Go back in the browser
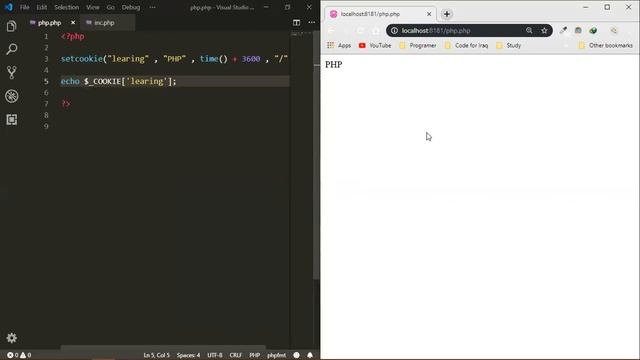640x360 pixels. [331, 31]
